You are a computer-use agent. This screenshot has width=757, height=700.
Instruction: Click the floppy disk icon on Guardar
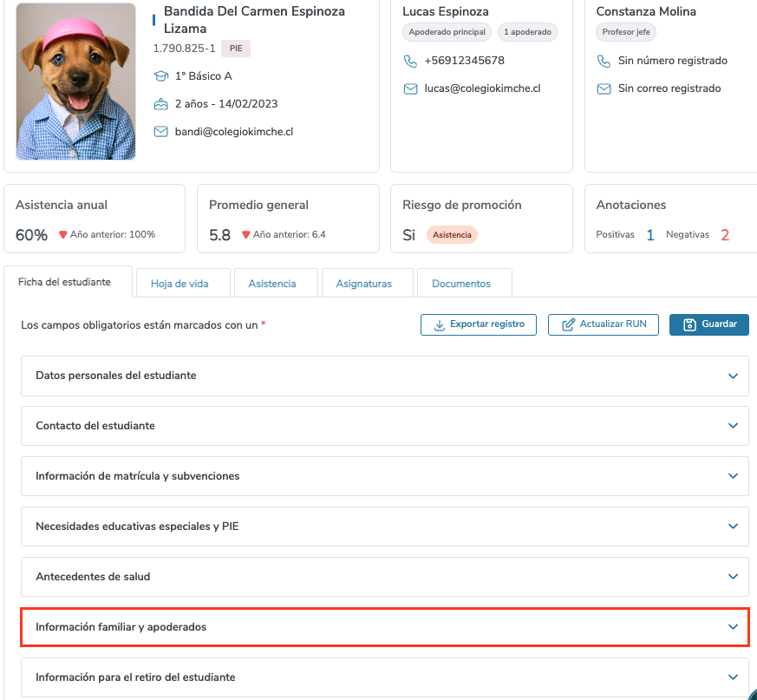(689, 324)
